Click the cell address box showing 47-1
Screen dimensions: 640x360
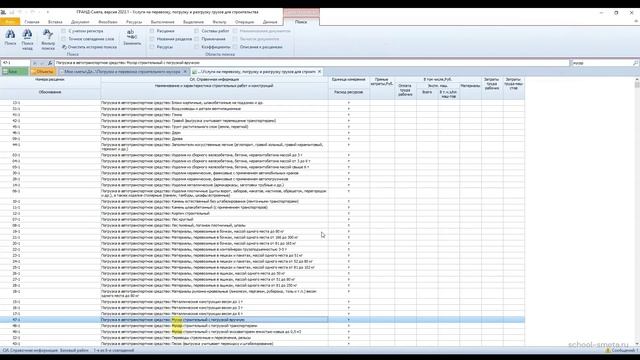[x=16, y=63]
